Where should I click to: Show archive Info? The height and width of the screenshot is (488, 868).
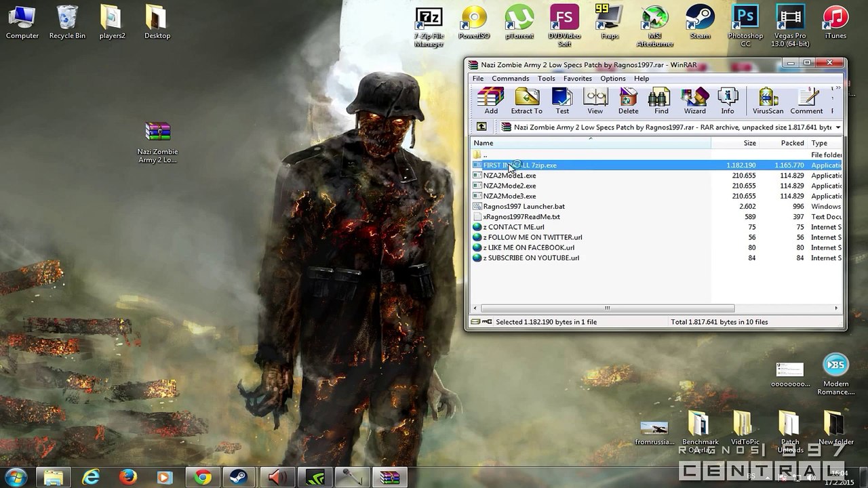click(728, 101)
